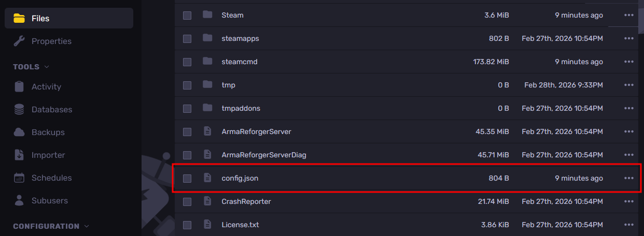
Task: Go to the Backups page
Action: click(x=48, y=132)
